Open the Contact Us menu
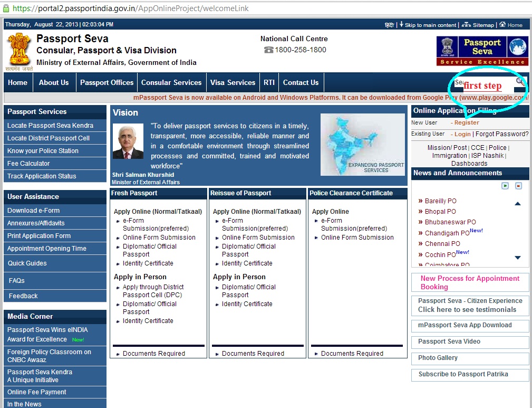The image size is (532, 408). (x=301, y=82)
